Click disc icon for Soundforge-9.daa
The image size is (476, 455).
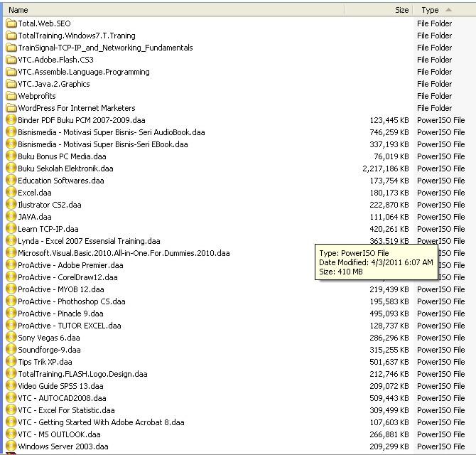coord(11,350)
